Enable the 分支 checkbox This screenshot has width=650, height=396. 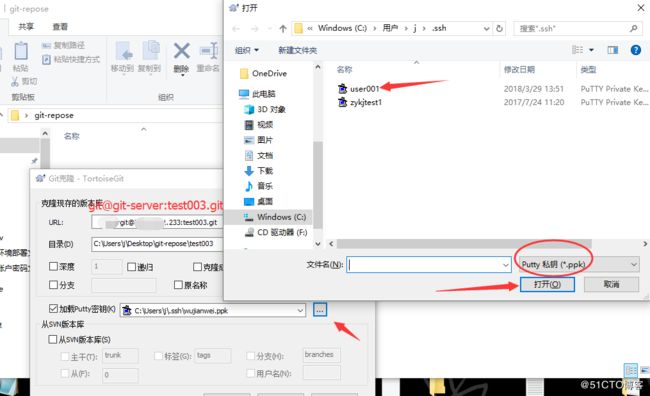pos(53,284)
